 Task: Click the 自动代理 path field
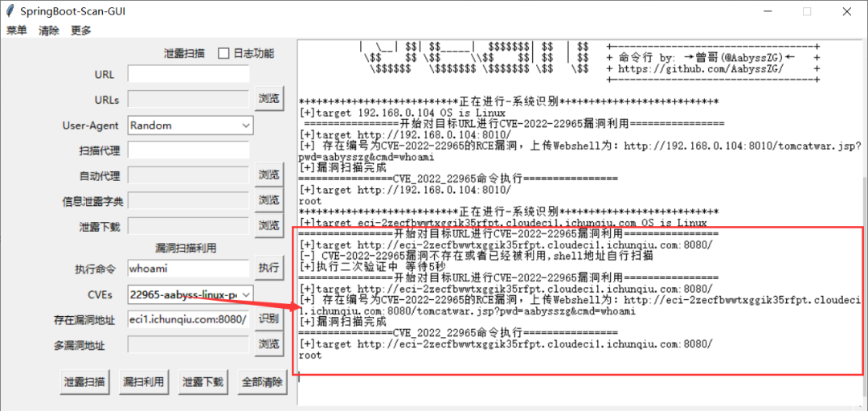coord(188,175)
